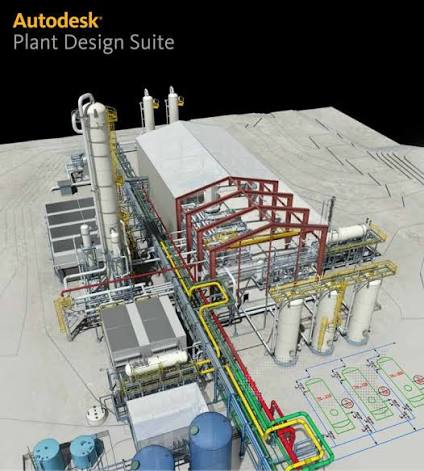424x471 pixels.
Task: Click the Autodesk logo text
Action: coord(57,21)
